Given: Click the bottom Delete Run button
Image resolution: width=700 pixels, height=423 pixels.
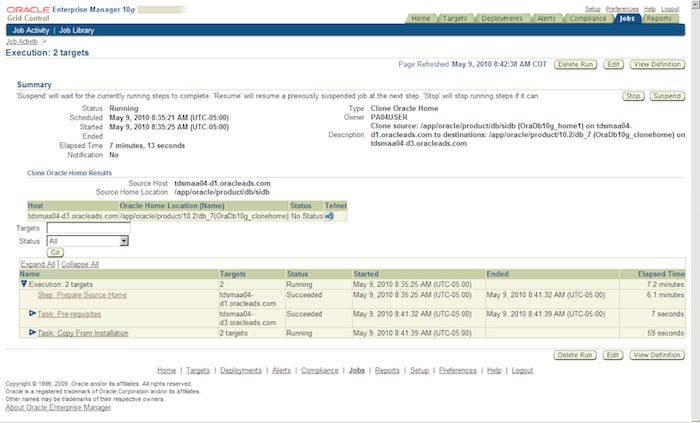Looking at the screenshot, I should (x=575, y=355).
